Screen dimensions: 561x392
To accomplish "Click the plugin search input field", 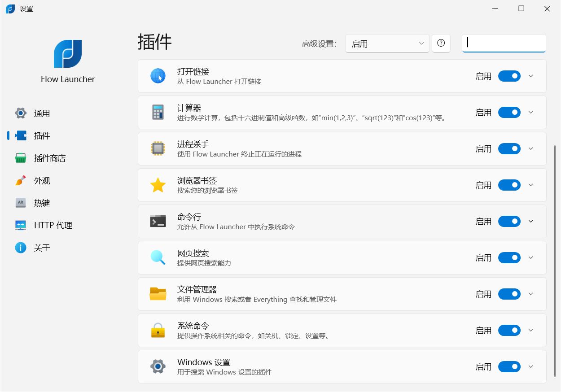I will click(504, 43).
